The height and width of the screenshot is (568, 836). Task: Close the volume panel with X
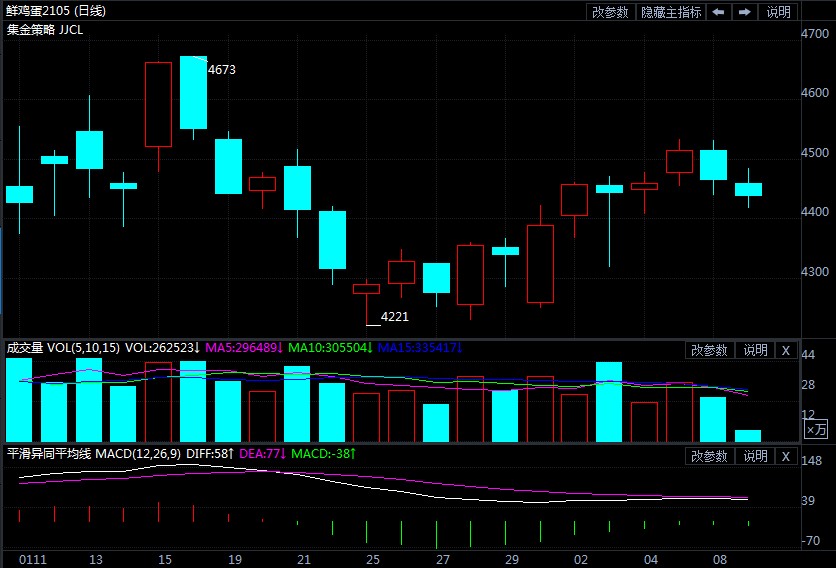pyautogui.click(x=786, y=350)
